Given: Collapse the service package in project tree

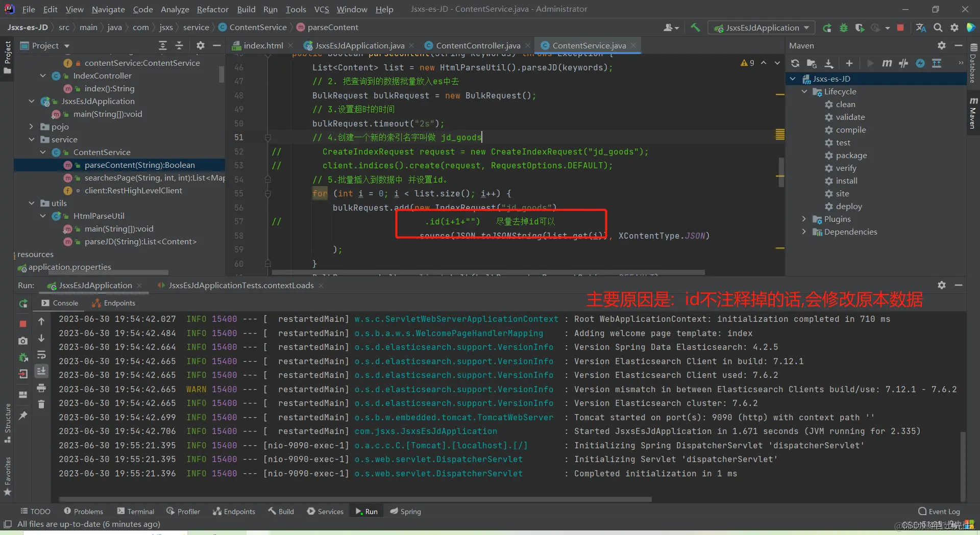Looking at the screenshot, I should (32, 140).
